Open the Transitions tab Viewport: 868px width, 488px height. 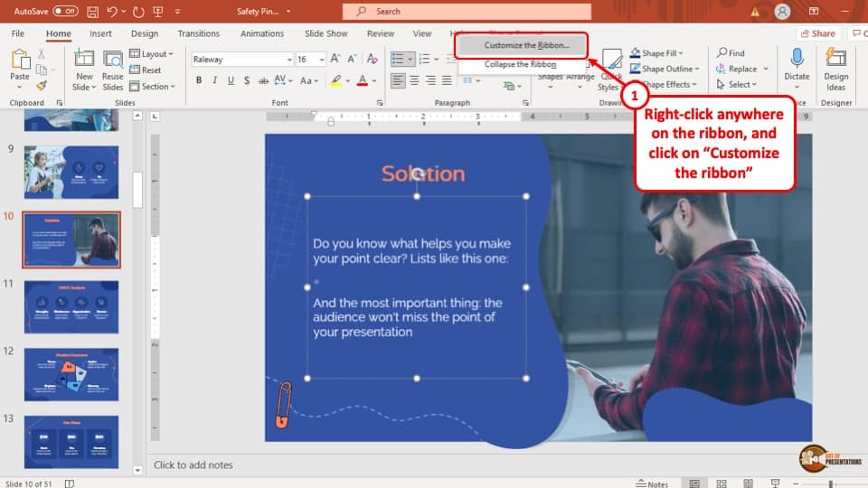[199, 33]
